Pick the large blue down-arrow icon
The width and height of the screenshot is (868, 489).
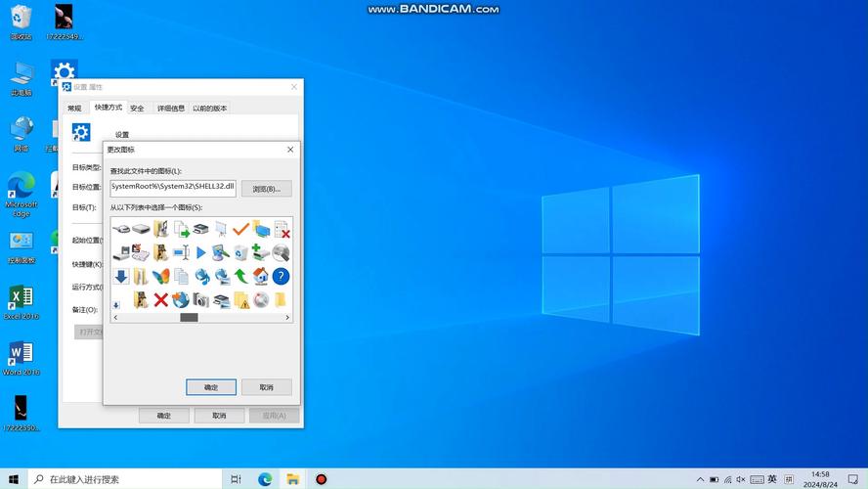pyautogui.click(x=121, y=276)
